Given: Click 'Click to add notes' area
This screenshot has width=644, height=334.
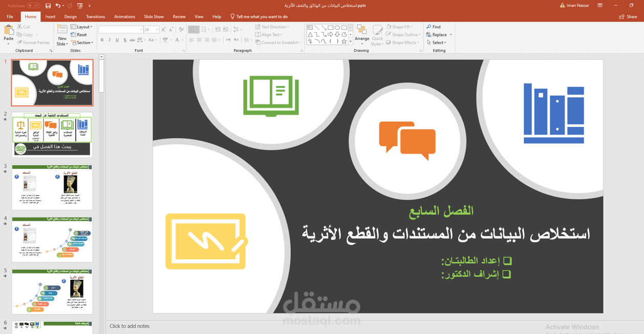Looking at the screenshot, I should [130, 326].
